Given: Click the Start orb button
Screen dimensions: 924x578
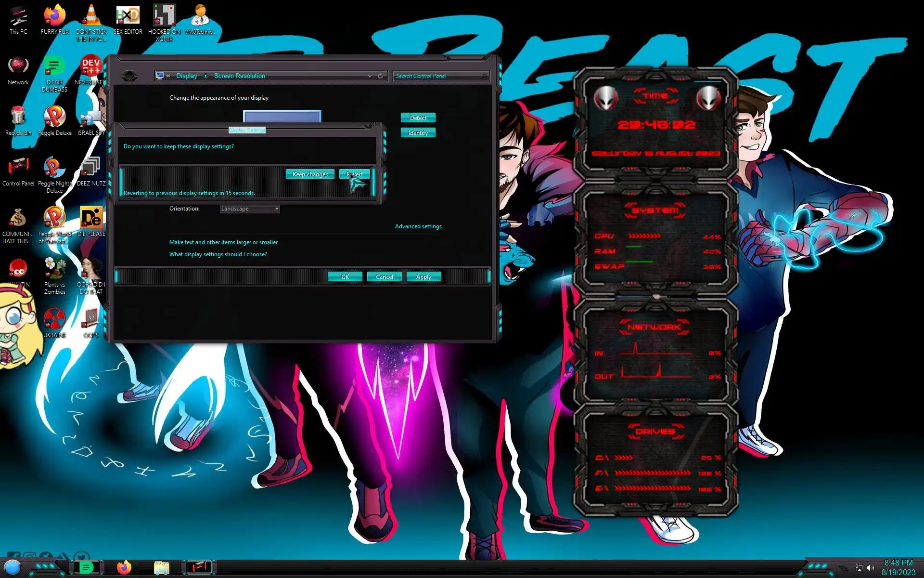Looking at the screenshot, I should coord(13,567).
